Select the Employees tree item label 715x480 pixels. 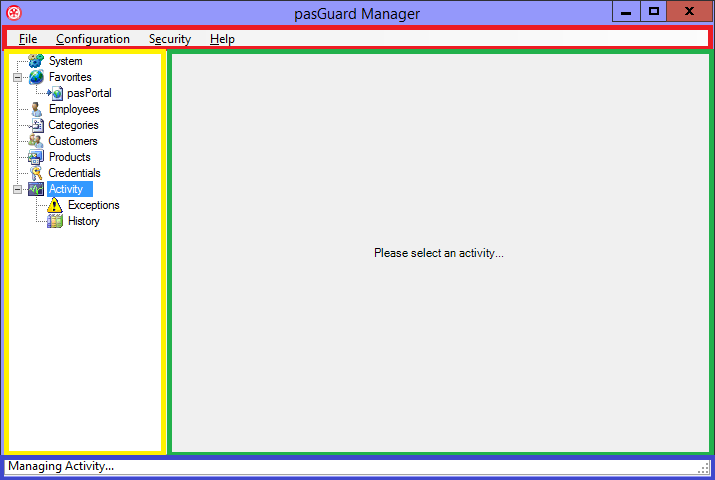pyautogui.click(x=74, y=109)
